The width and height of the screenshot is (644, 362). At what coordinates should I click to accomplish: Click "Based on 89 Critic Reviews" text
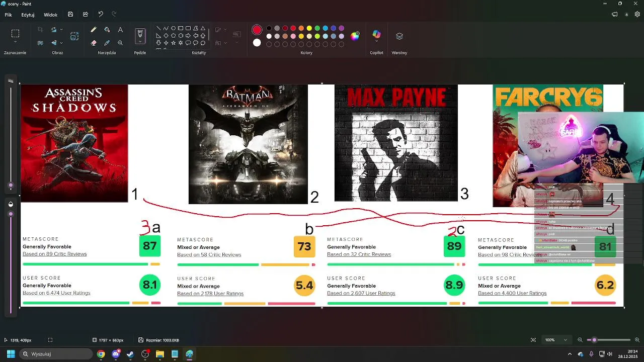point(54,254)
